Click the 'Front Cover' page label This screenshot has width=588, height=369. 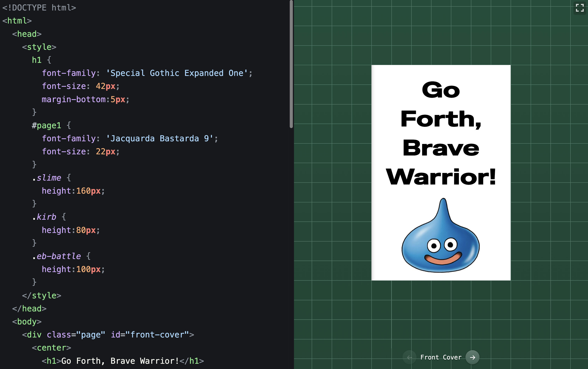point(441,357)
